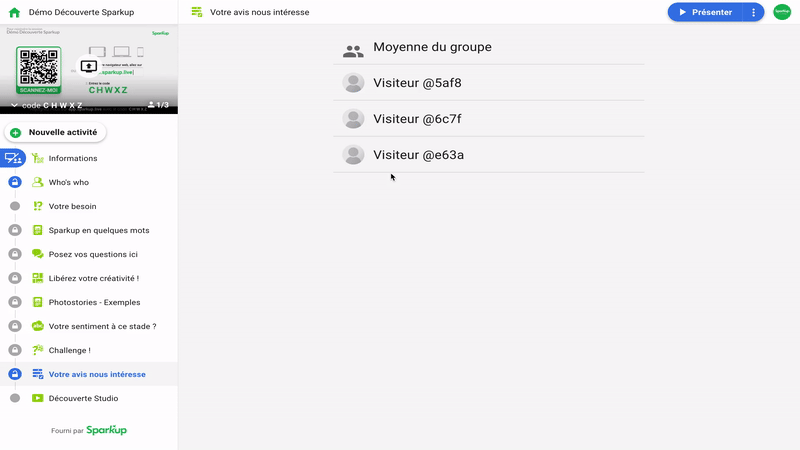Select Votre avis nous intéresse in sidebar
800x450 pixels.
pyautogui.click(x=97, y=374)
